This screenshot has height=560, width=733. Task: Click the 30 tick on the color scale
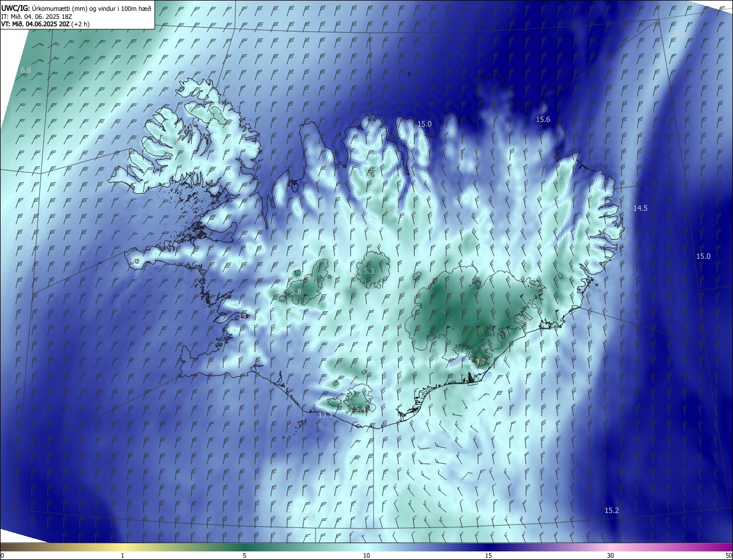pos(610,555)
